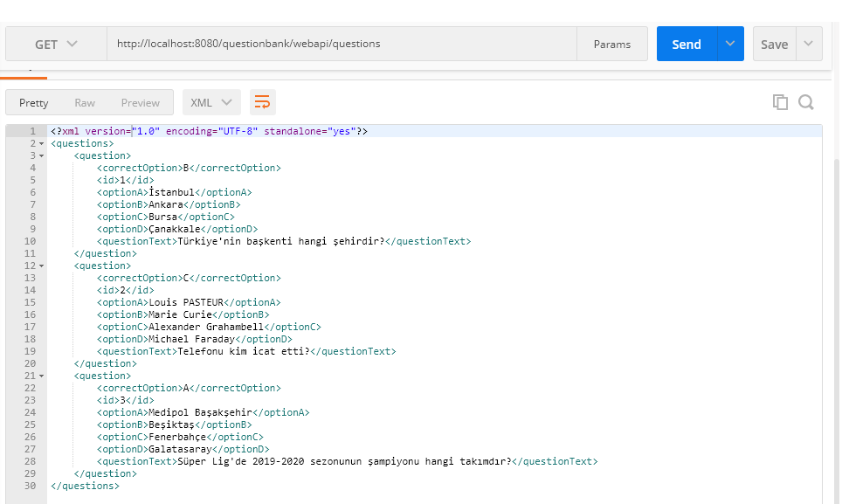Viewport: 842px width, 504px height.
Task: Select the Pretty response view tab
Action: pyautogui.click(x=33, y=101)
